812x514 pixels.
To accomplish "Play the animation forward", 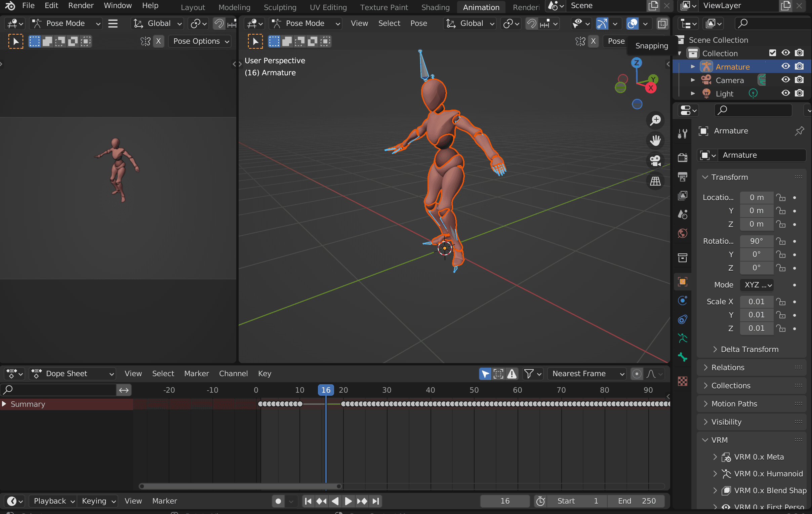I will click(348, 501).
